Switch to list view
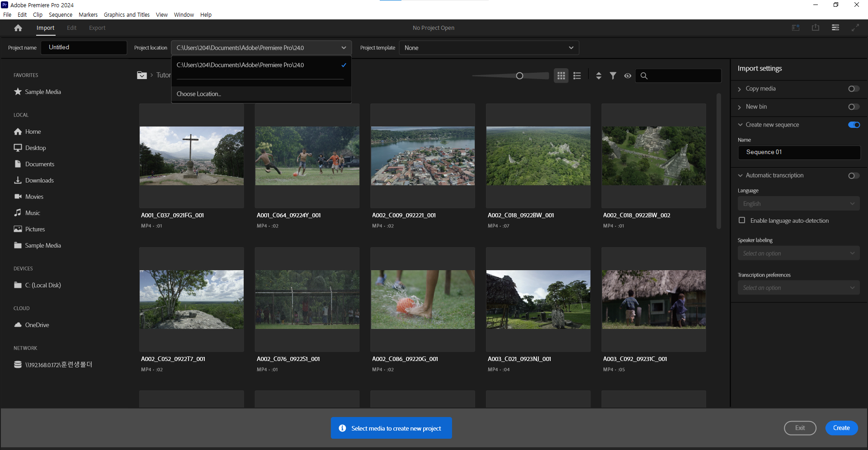This screenshot has width=868, height=450. tap(577, 76)
